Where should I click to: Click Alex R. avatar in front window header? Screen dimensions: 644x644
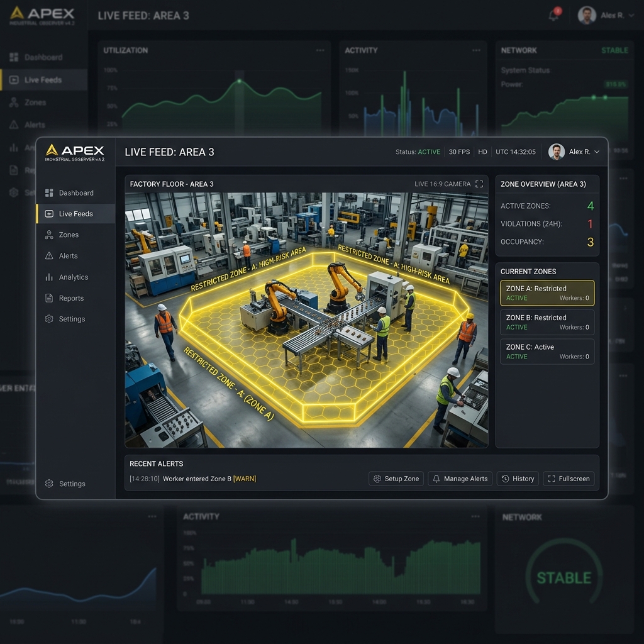557,152
